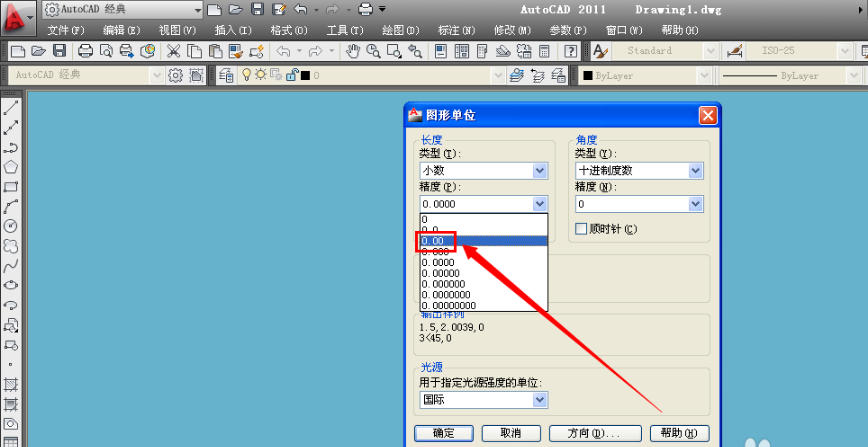Select the Hatch tool
The width and height of the screenshot is (868, 447).
click(x=11, y=384)
